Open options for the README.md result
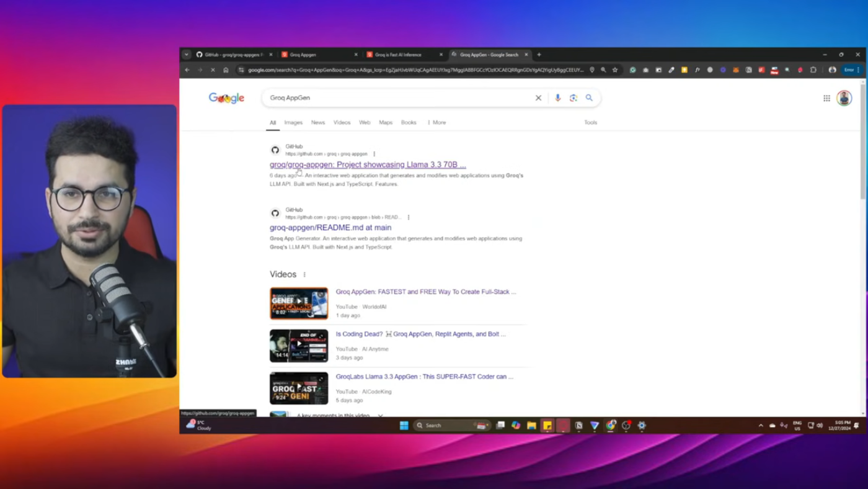The image size is (868, 489). click(408, 217)
